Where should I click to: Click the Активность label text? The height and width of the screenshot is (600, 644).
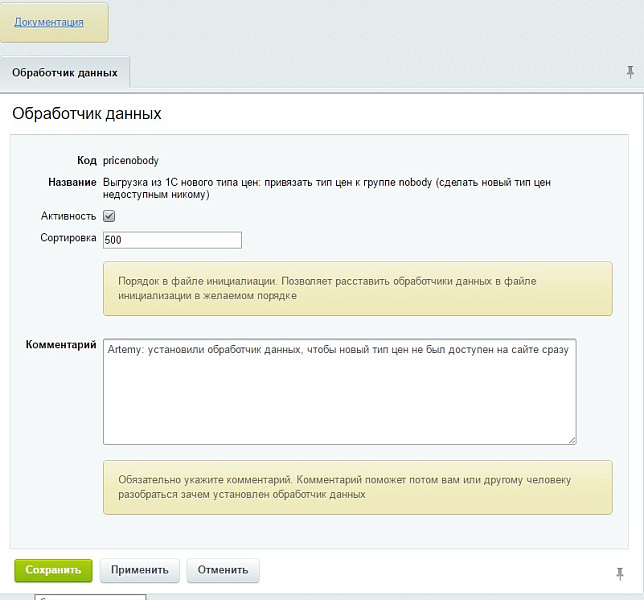click(x=68, y=216)
